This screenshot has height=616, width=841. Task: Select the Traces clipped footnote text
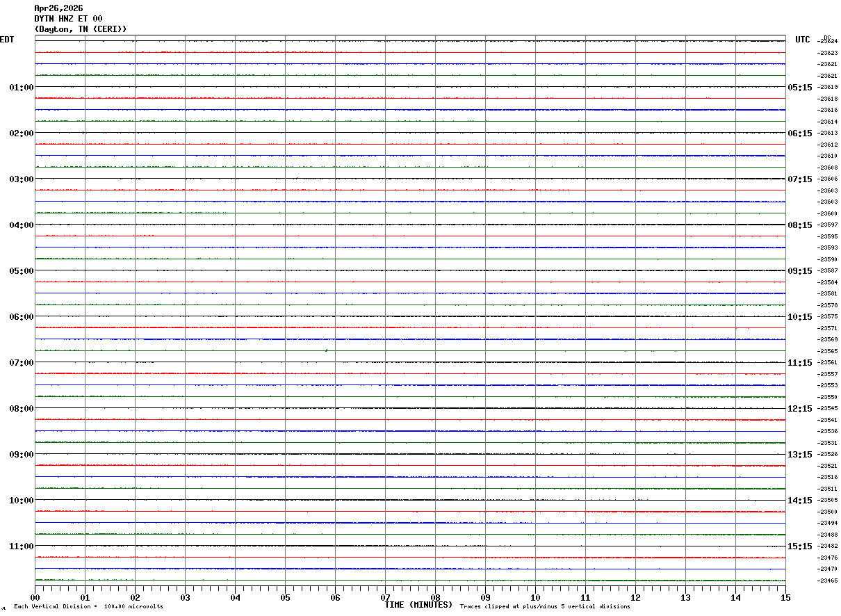(x=545, y=607)
